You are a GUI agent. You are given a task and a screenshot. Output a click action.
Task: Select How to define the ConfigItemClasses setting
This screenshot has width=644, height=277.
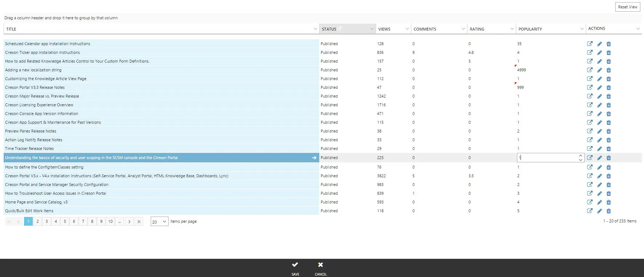pos(44,167)
